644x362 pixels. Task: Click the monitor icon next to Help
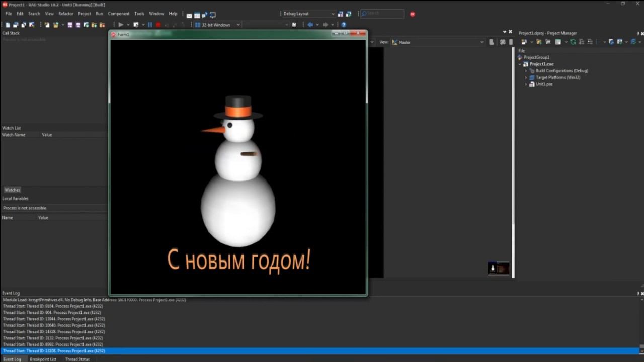(x=213, y=16)
